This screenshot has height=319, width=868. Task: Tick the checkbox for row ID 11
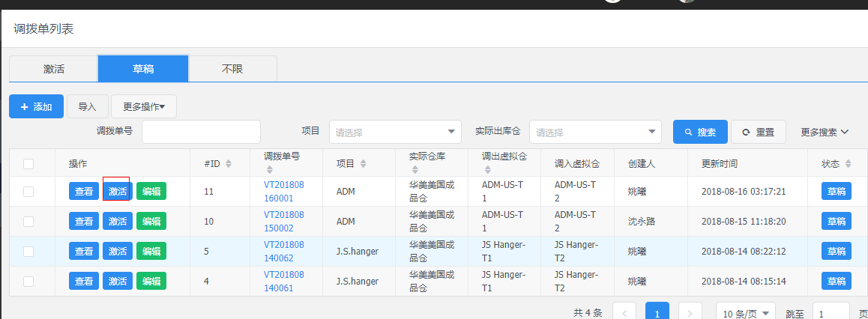pyautogui.click(x=28, y=192)
